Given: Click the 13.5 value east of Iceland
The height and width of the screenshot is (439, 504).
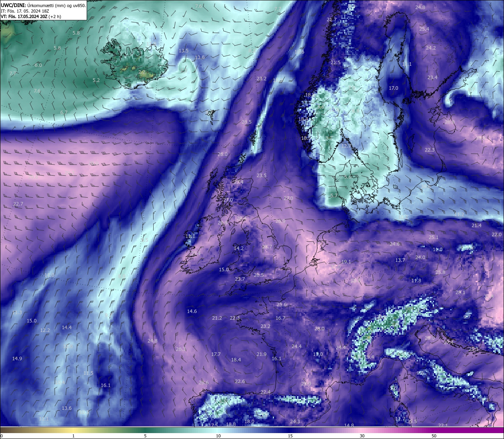Looking at the screenshot, I should click(183, 51).
